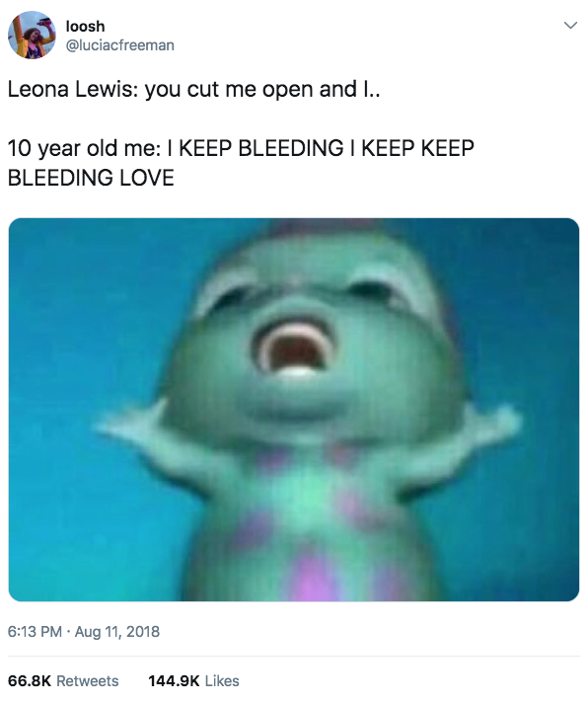Click the display name loosh
Screen dimensions: 588x703
coord(85,26)
